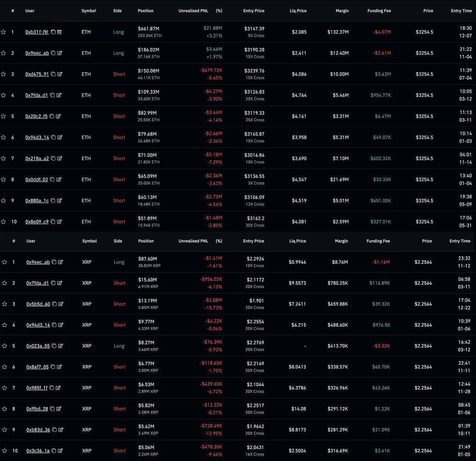Image resolution: width=476 pixels, height=461 pixels.
Task: Copy the 0x8af7..05 address
Action: tap(53, 367)
